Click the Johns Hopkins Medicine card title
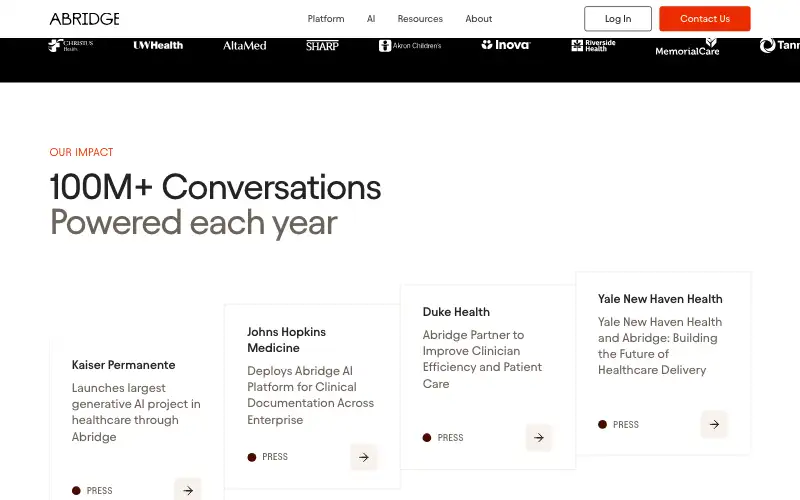The width and height of the screenshot is (800, 500). pos(286,340)
